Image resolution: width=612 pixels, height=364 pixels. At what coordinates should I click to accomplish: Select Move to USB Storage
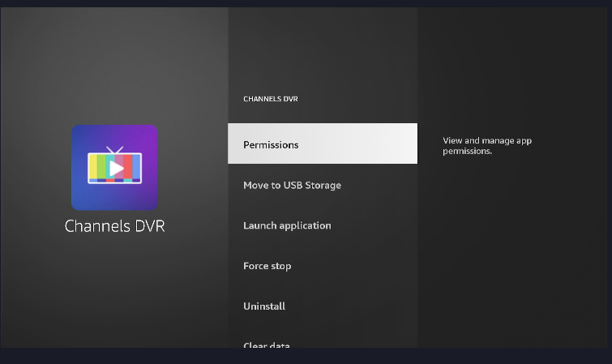coord(292,185)
